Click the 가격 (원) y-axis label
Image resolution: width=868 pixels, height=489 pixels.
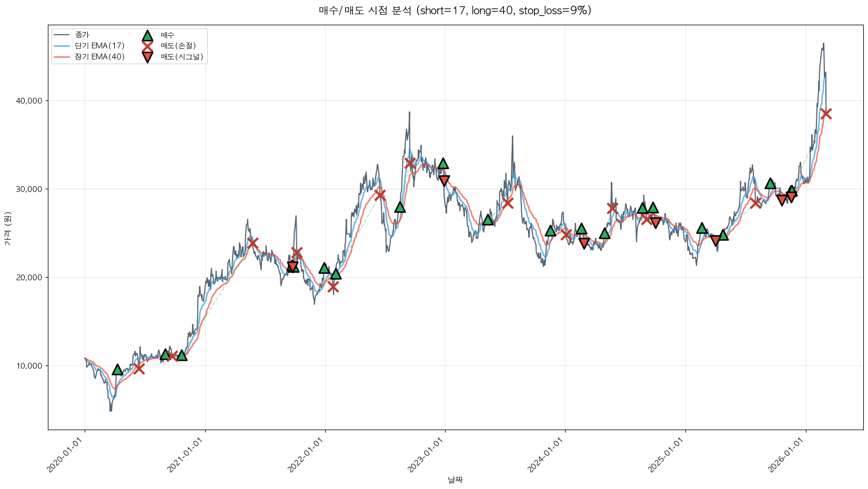pos(7,228)
